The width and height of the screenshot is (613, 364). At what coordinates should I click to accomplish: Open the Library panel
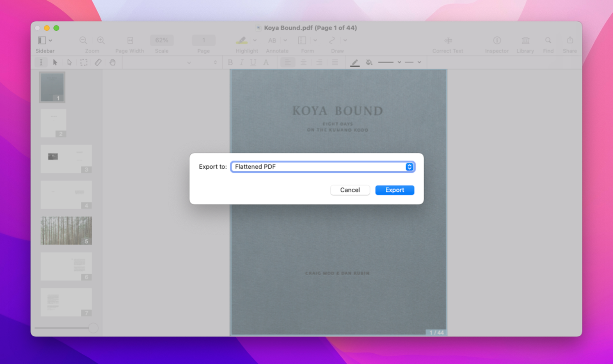[525, 40]
